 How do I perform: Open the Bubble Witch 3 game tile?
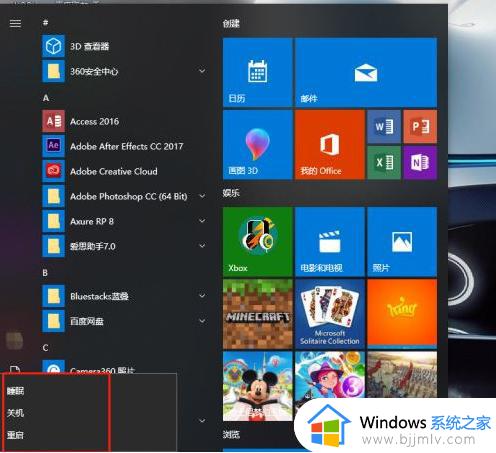[330, 375]
